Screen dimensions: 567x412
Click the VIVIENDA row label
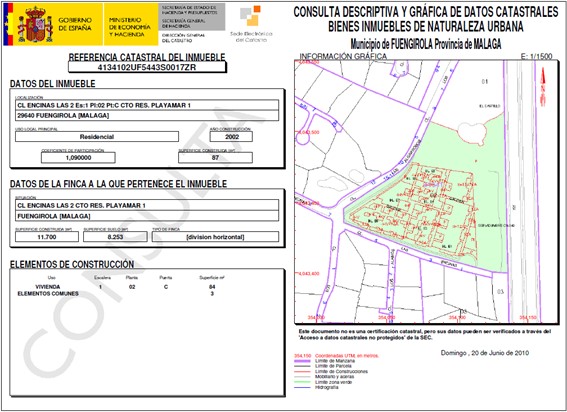pos(48,286)
